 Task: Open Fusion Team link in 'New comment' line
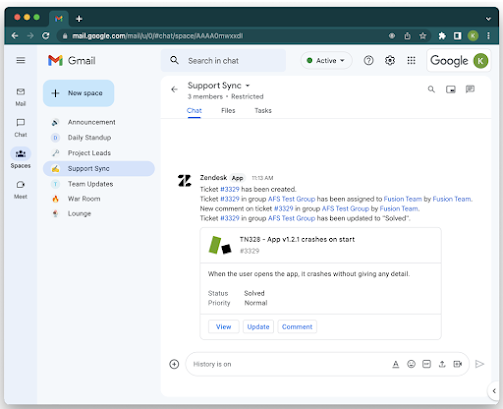(399, 209)
